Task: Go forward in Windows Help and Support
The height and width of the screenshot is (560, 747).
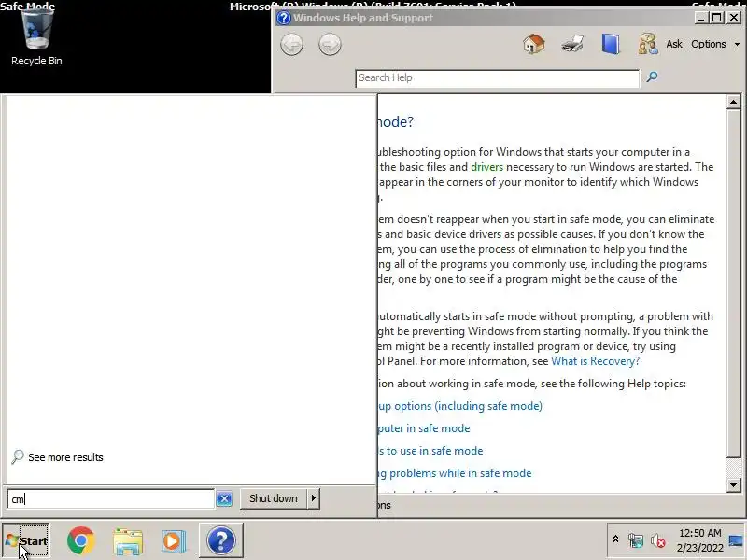Action: [330, 45]
